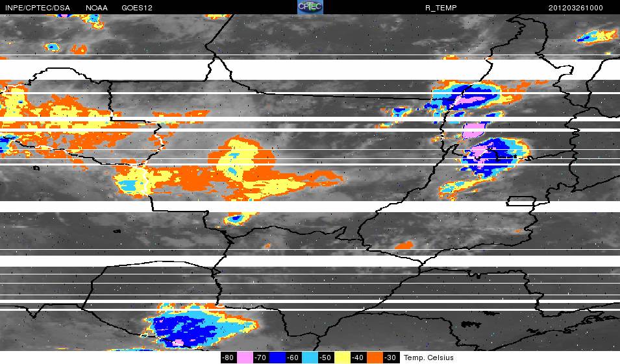Click the -40 legend value
Viewport: 620px width, 364px height.
[358, 358]
